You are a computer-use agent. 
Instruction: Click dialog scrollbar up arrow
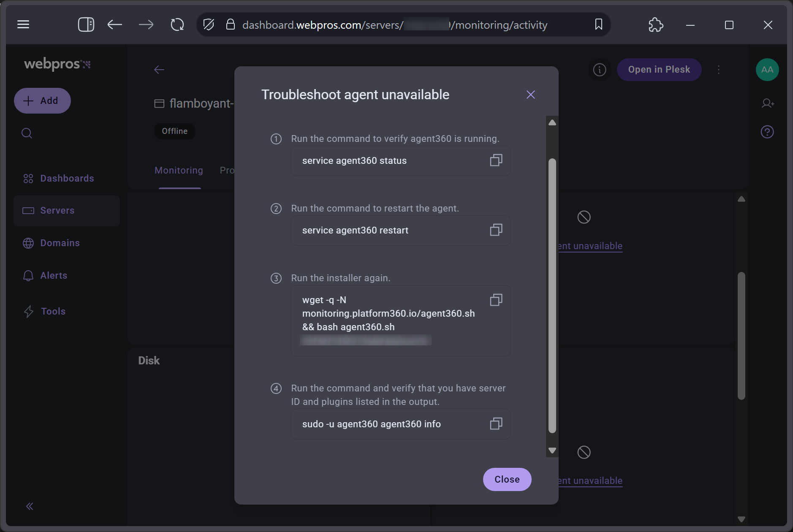pos(552,122)
